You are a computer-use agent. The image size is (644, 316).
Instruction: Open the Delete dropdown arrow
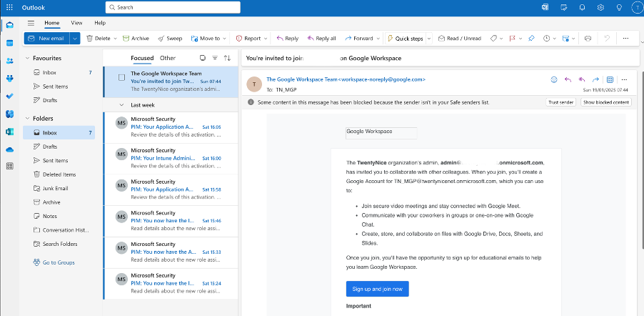point(116,39)
